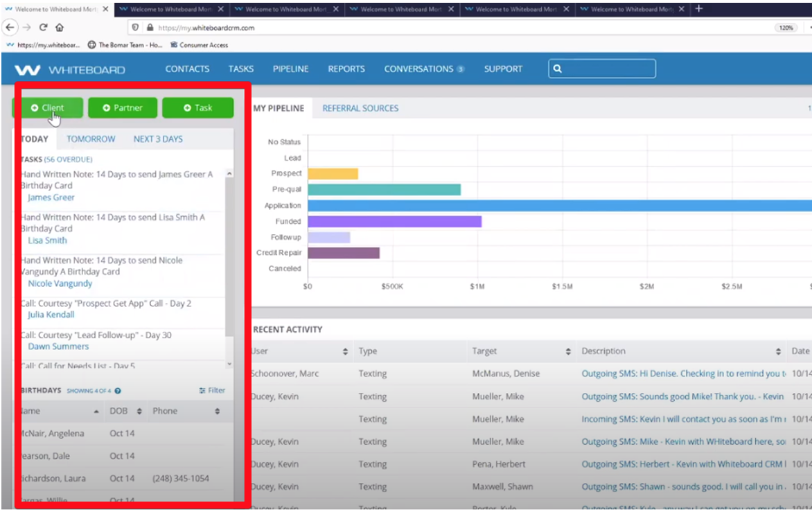Image resolution: width=812 pixels, height=510 pixels.
Task: Switch to the TOMORROW tab
Action: (91, 139)
